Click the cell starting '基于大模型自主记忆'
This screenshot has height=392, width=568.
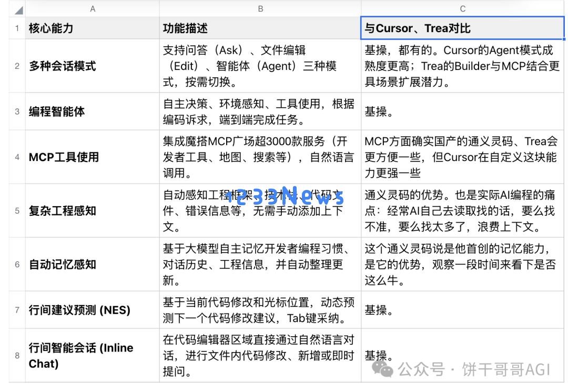click(x=260, y=265)
